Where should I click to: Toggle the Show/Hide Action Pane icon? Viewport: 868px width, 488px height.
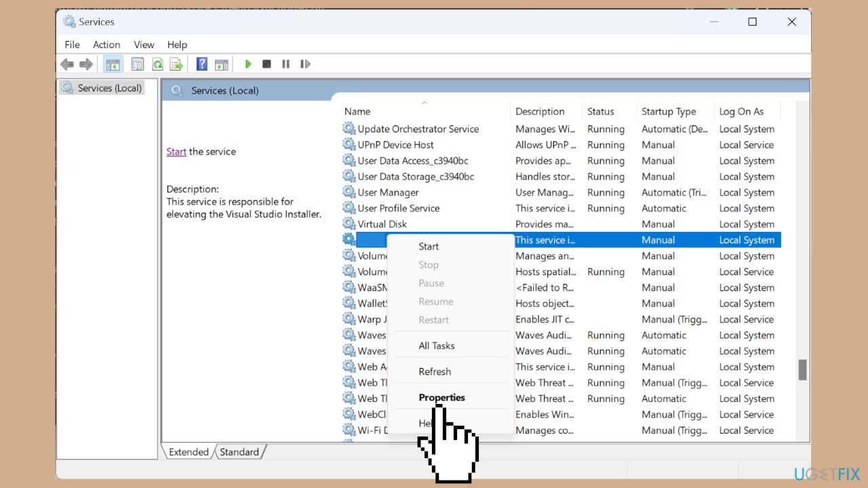pyautogui.click(x=221, y=64)
